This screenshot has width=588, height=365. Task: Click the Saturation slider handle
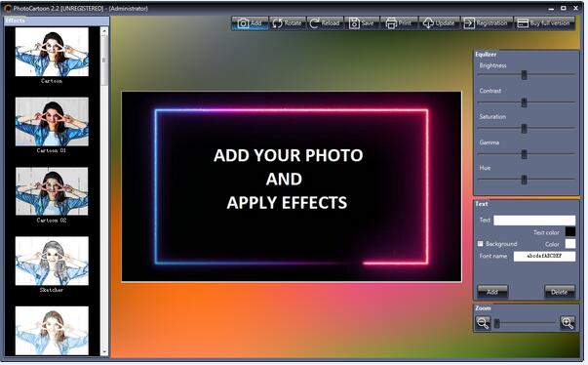(x=524, y=129)
